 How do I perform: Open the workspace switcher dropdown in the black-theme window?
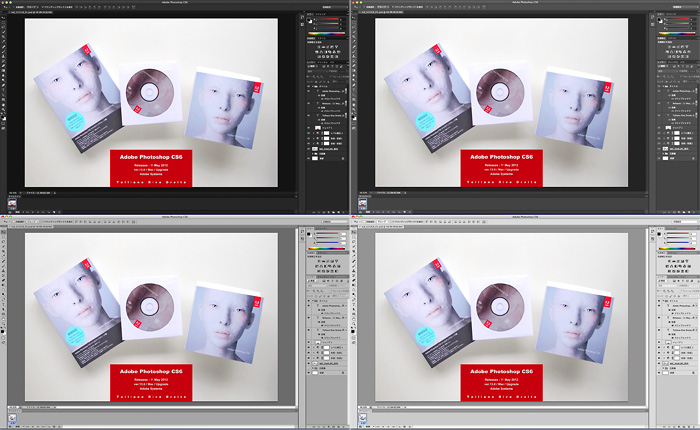pyautogui.click(x=335, y=7)
